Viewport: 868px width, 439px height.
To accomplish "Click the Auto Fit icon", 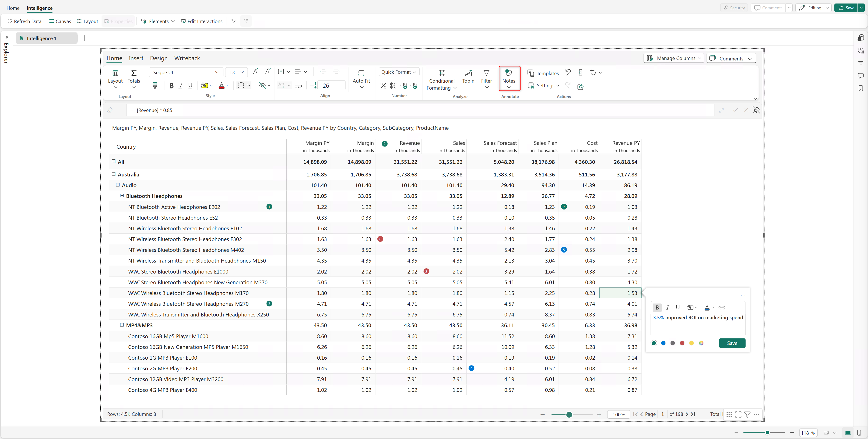I will [x=361, y=73].
